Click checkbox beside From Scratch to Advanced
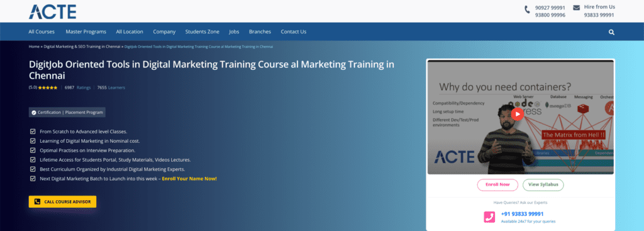644x231 pixels. click(x=33, y=132)
